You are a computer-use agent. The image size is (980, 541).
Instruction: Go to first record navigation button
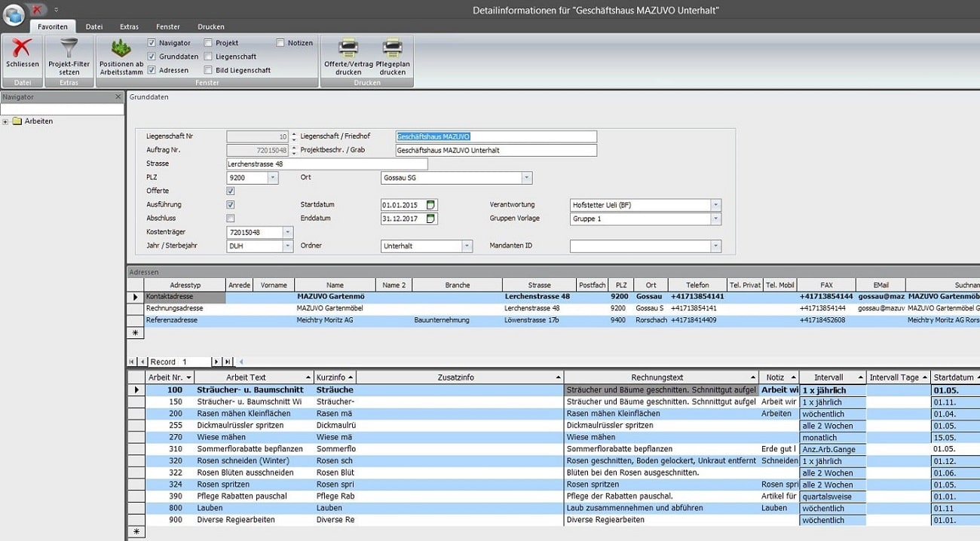click(133, 362)
